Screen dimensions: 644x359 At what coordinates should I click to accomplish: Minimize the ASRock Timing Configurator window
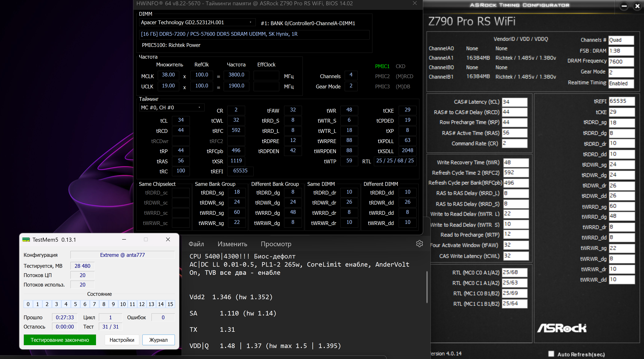tap(624, 6)
